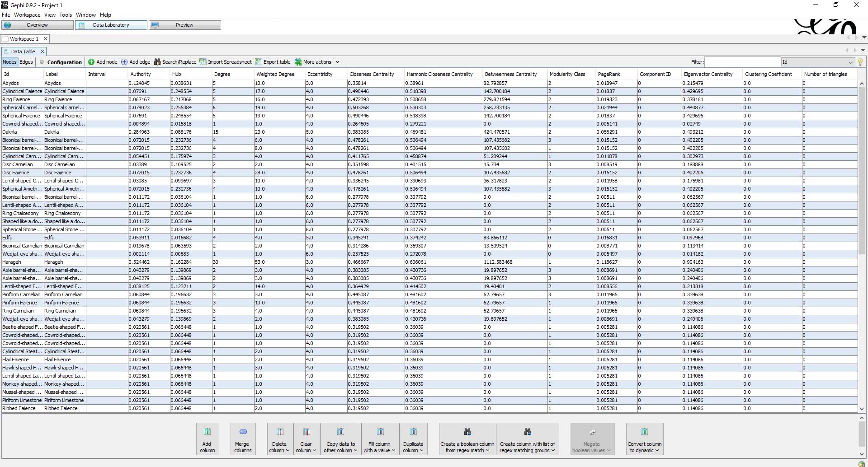This screenshot has height=467, width=868.
Task: Expand the Delete column dropdown arrow
Action: pos(288,450)
